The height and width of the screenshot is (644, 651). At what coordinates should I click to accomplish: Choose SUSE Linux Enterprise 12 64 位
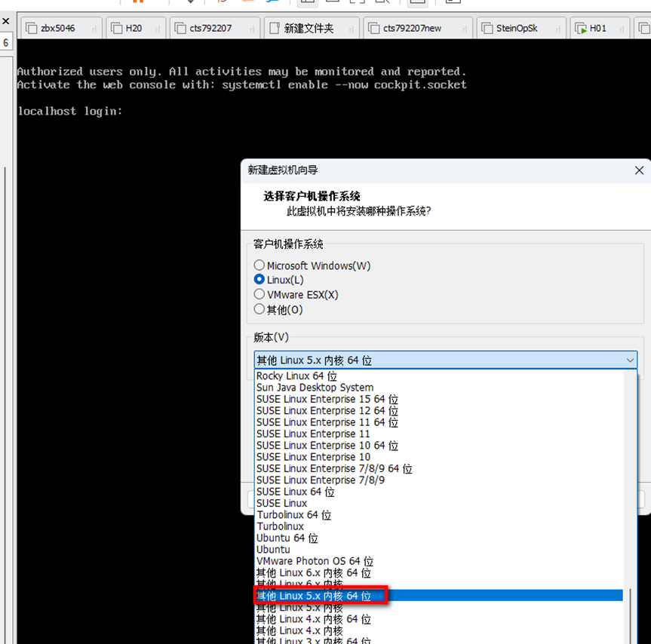pos(439,411)
